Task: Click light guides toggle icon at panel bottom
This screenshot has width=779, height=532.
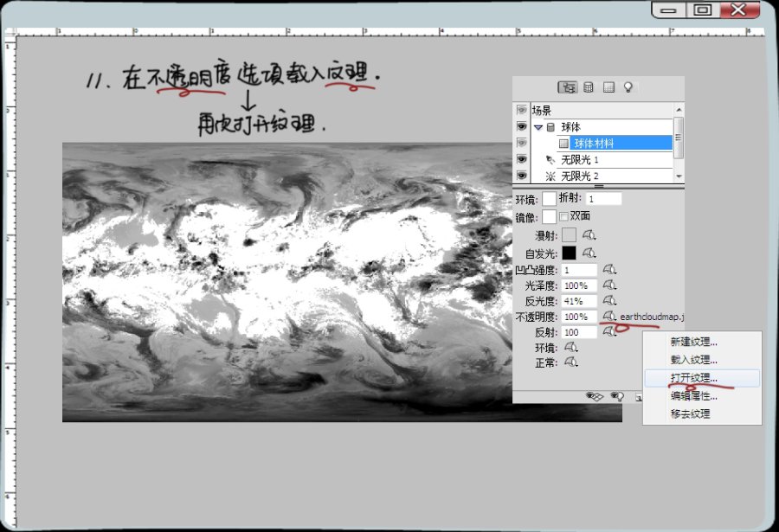Action: coord(617,396)
